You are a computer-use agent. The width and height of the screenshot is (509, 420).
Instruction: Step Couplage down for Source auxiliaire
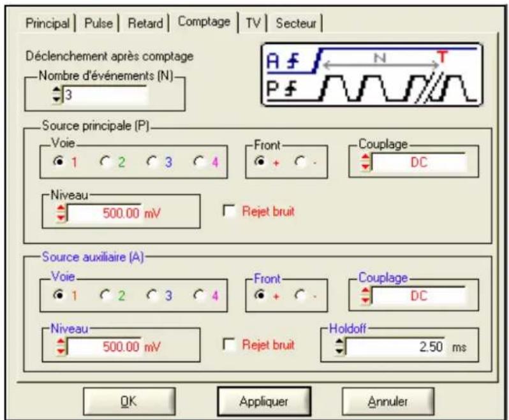point(365,300)
